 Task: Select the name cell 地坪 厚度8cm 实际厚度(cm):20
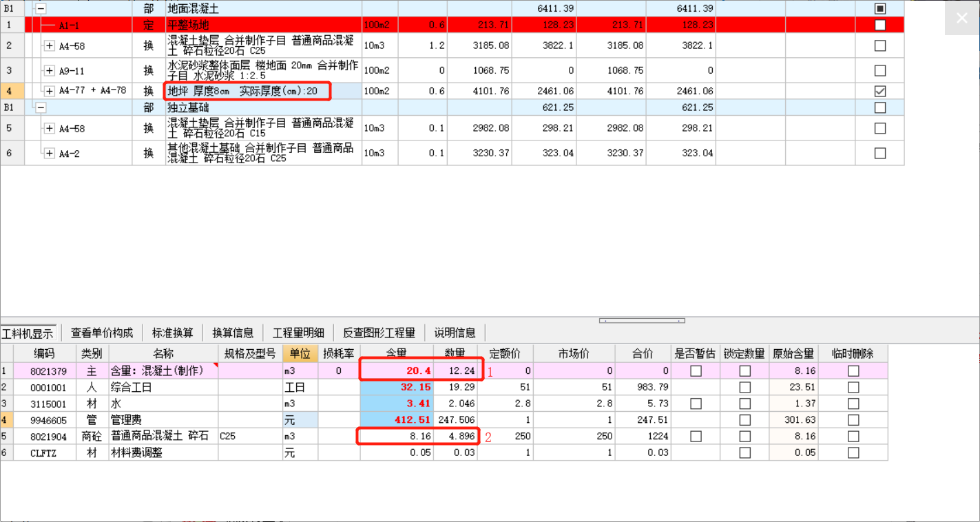(263, 91)
